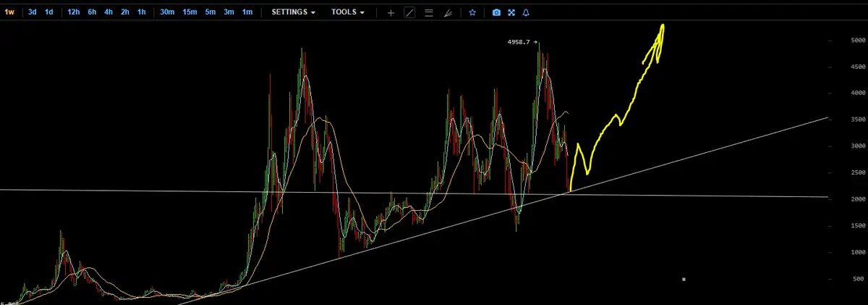Screen dimensions: 868x305
Task: Toggle fullscreen with the expand icon
Action: coord(511,12)
